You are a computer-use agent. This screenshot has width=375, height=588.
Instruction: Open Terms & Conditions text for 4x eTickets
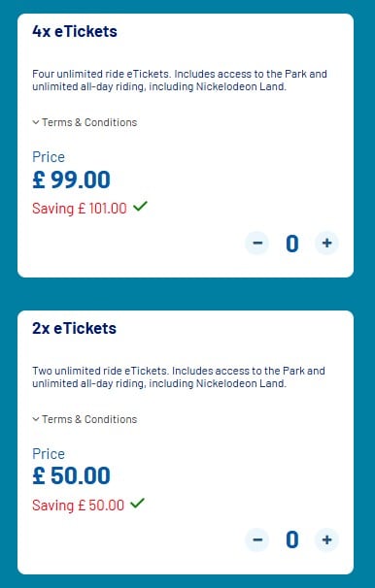pyautogui.click(x=89, y=122)
